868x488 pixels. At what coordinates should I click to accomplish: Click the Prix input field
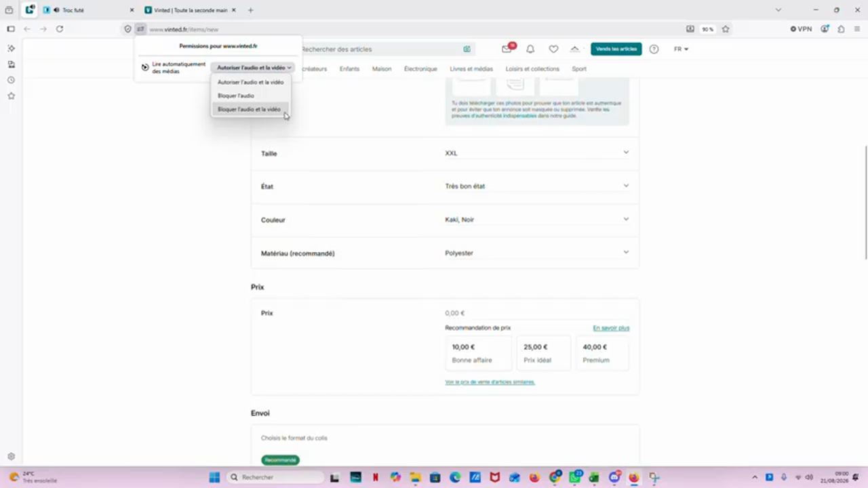click(x=536, y=313)
